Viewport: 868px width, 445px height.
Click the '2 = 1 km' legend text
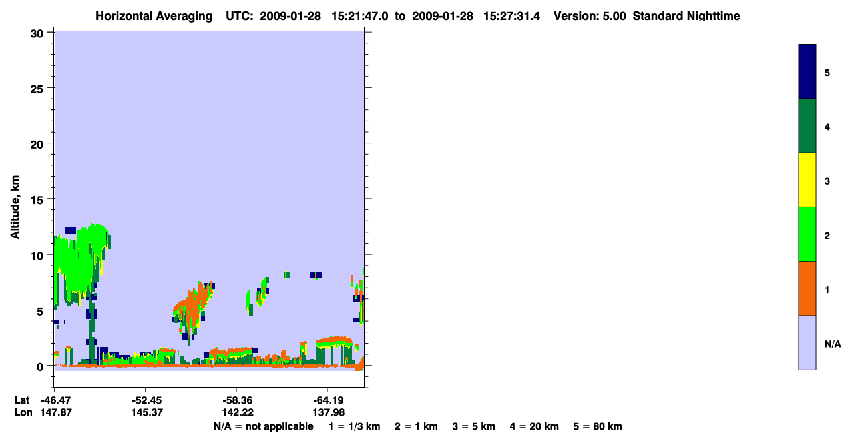point(416,427)
